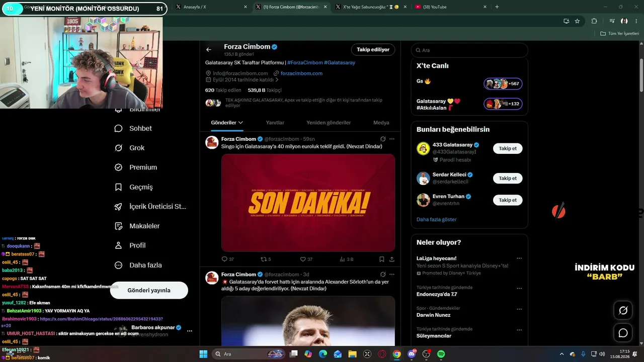Open Geçmiş bookmark-style sidebar item
This screenshot has height=362, width=644.
tap(133, 187)
